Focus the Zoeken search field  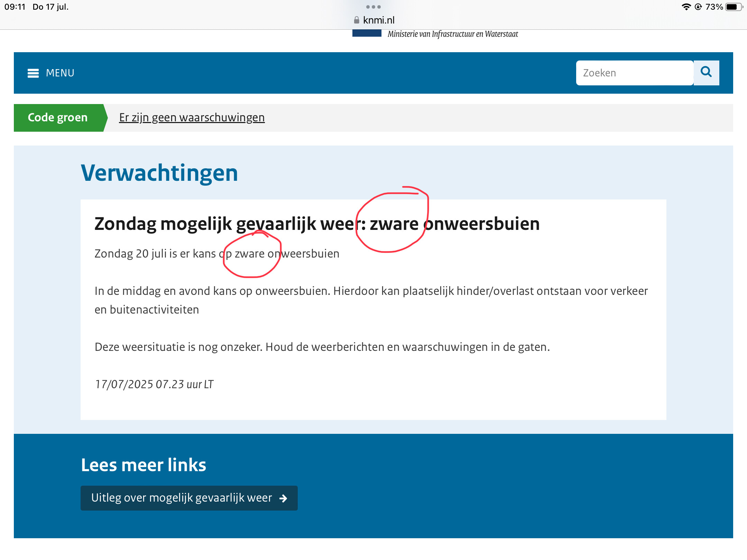[x=634, y=73]
